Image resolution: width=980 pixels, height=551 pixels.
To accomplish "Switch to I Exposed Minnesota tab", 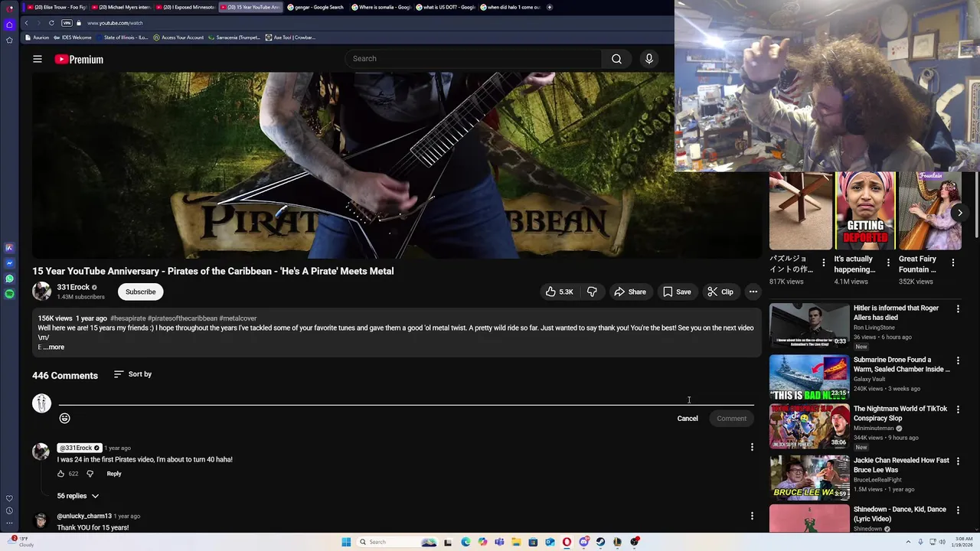I will (x=185, y=7).
